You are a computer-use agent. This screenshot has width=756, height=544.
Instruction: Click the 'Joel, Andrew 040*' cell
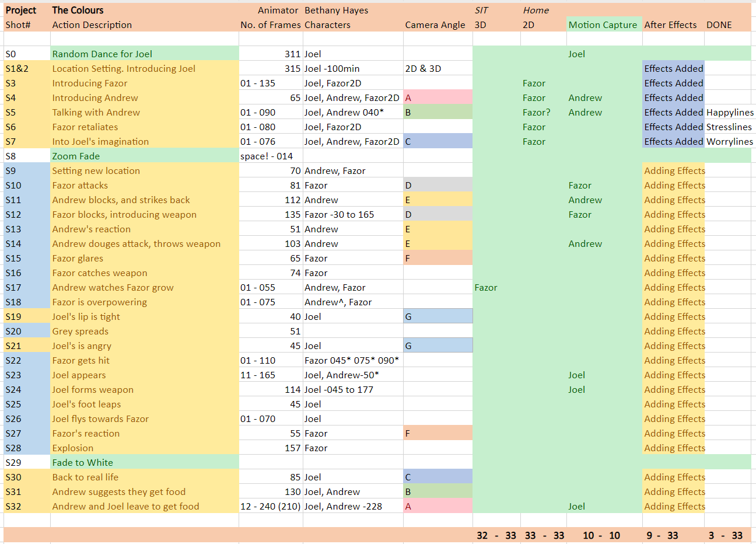tap(353, 112)
